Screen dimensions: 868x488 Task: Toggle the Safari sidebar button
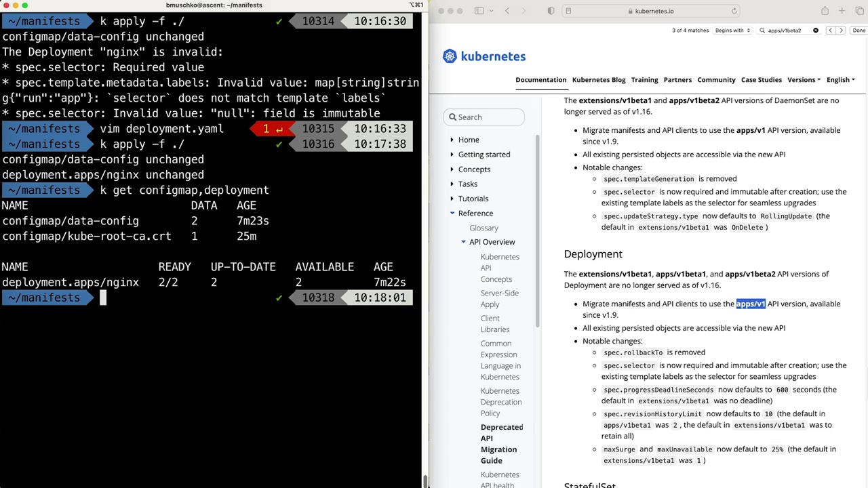tap(479, 11)
